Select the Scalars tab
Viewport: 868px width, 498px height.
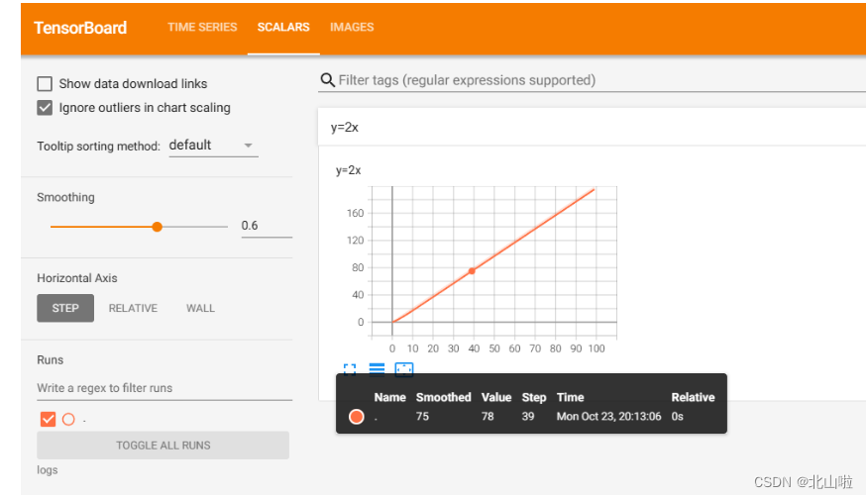point(283,28)
